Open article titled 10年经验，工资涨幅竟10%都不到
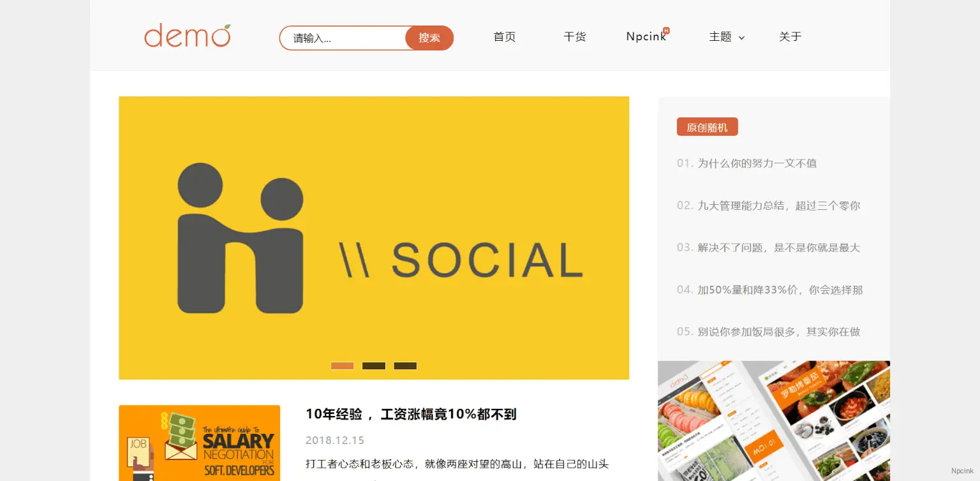This screenshot has height=481, width=980. [411, 414]
